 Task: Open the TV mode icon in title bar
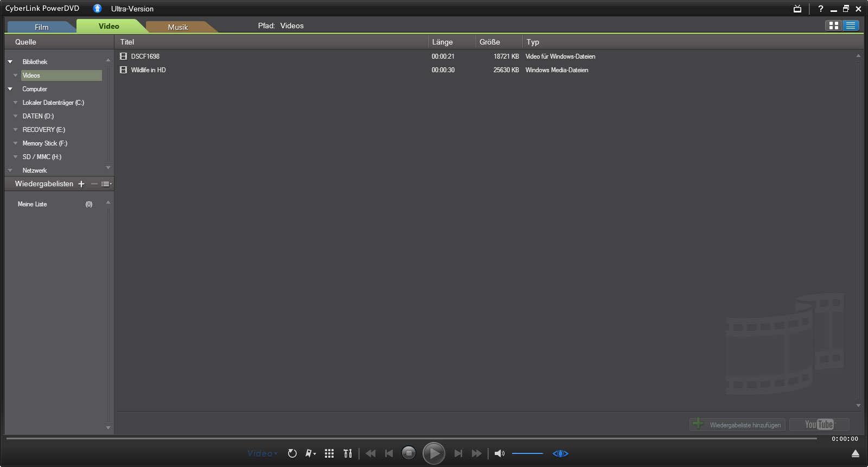(x=797, y=9)
